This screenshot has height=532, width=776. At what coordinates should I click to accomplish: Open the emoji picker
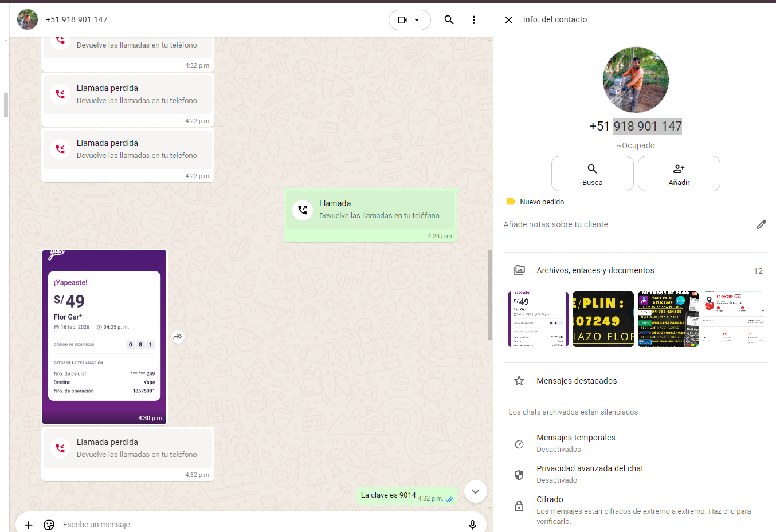49,525
